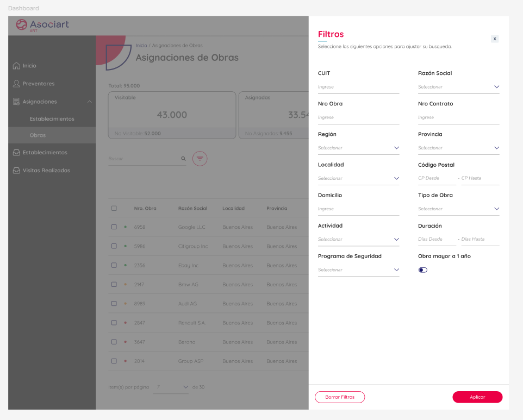Click the Preventores person icon
The image size is (523, 420).
(16, 84)
